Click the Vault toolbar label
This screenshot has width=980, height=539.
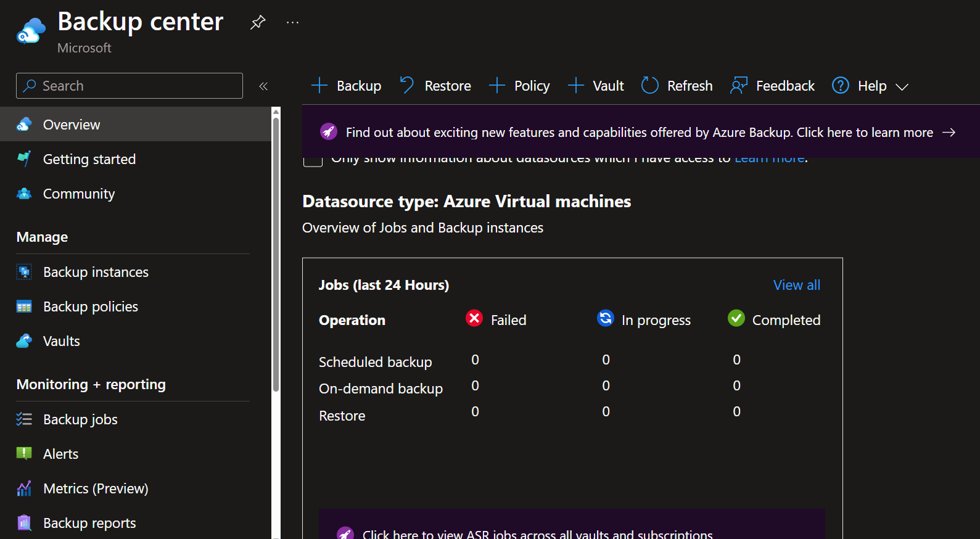tap(609, 86)
